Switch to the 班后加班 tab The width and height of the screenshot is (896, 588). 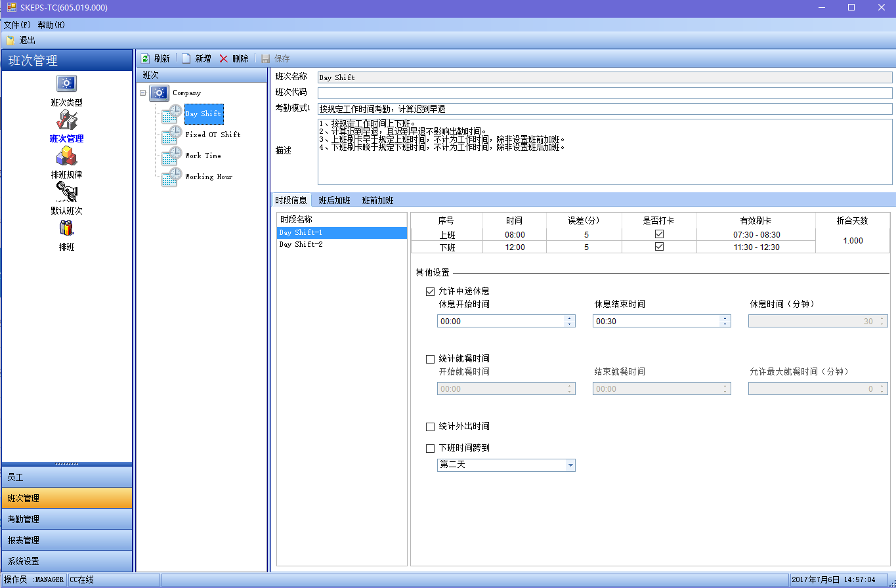tap(334, 200)
